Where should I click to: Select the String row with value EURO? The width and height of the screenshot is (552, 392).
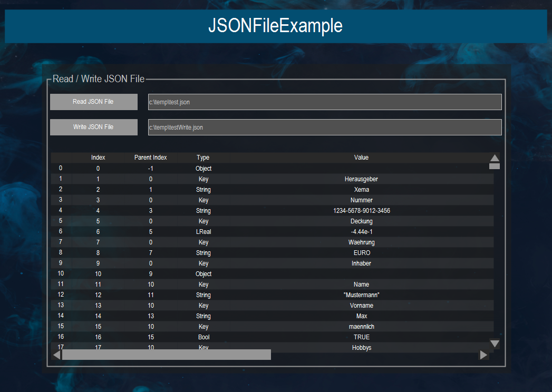coord(361,252)
